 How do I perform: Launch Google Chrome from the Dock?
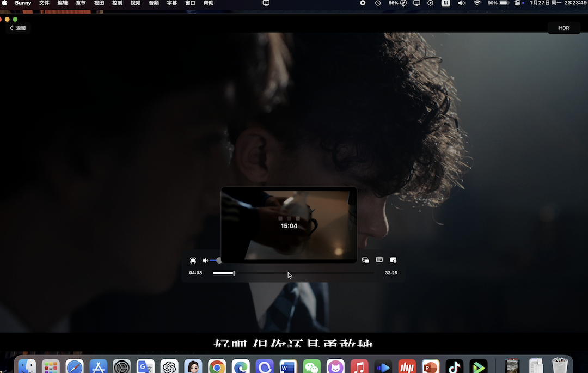coord(217,366)
